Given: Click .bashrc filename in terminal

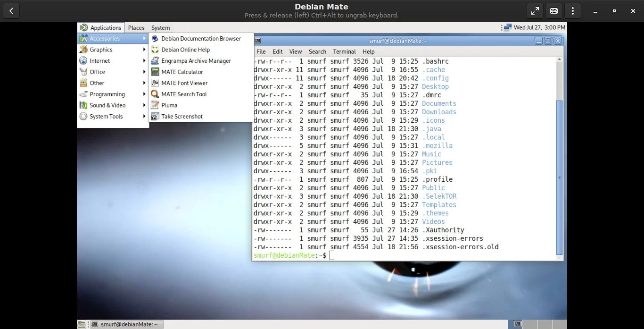Looking at the screenshot, I should pyautogui.click(x=435, y=61).
